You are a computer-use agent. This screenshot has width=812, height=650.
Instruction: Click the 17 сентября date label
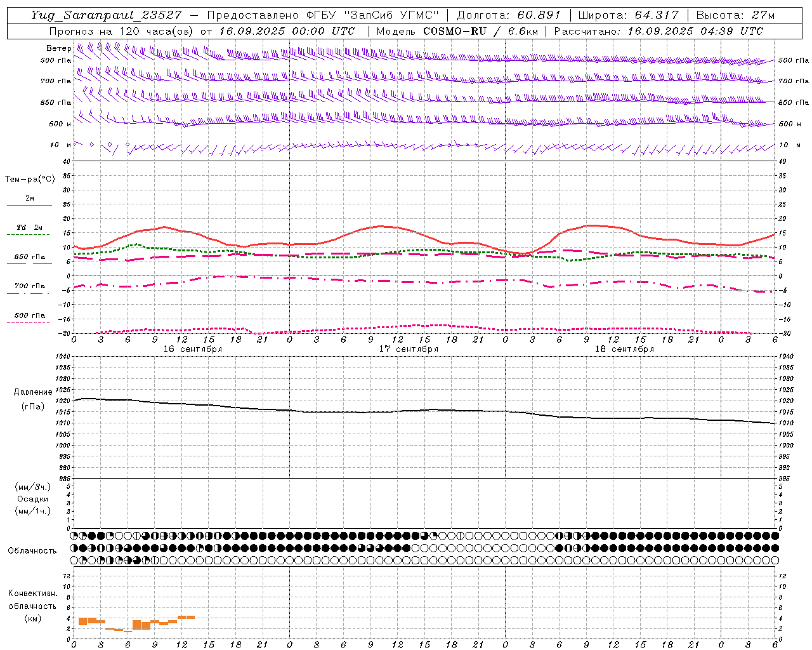pyautogui.click(x=409, y=349)
